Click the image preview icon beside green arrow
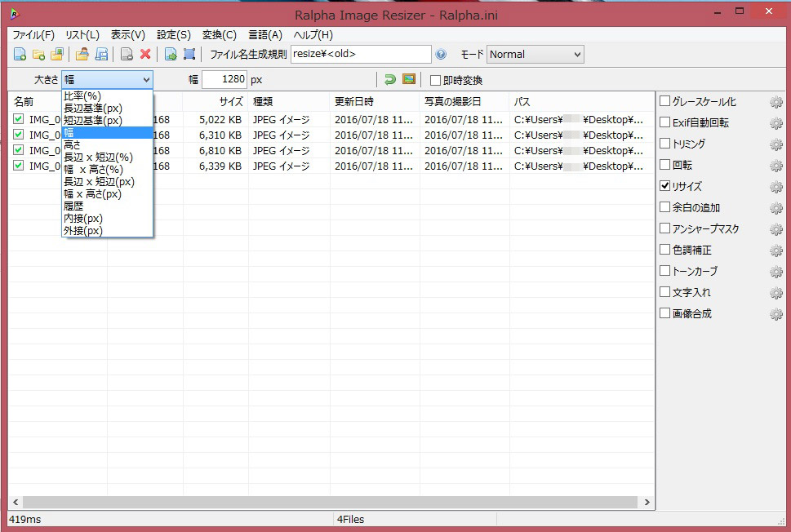This screenshot has height=532, width=791. pyautogui.click(x=409, y=79)
